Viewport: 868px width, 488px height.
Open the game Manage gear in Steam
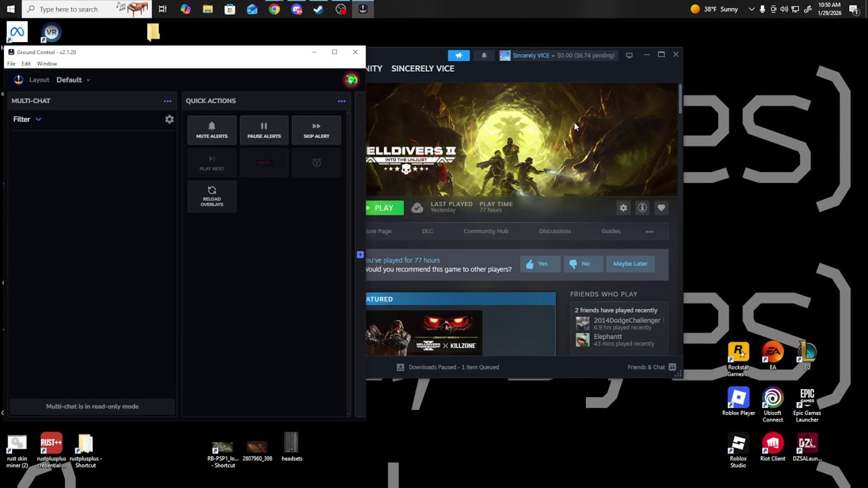pyautogui.click(x=623, y=208)
